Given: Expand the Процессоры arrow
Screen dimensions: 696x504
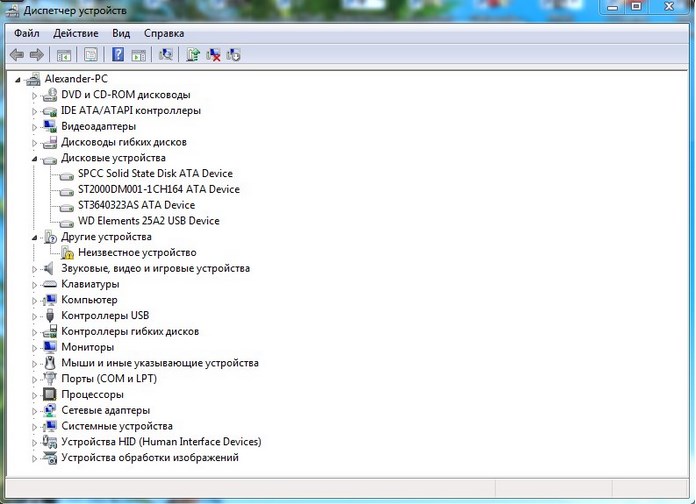Looking at the screenshot, I should click(34, 395).
